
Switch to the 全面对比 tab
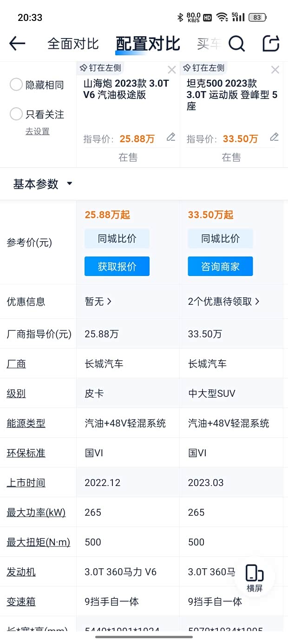click(73, 44)
